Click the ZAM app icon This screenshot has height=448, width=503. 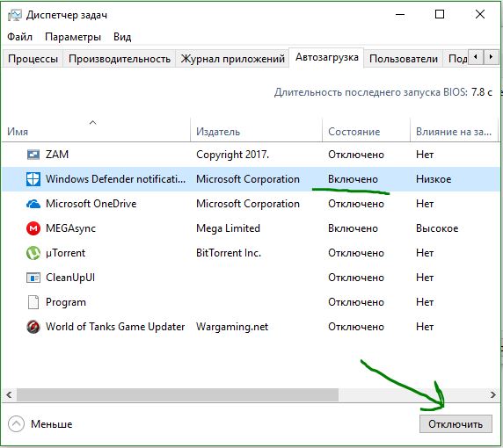click(x=33, y=155)
